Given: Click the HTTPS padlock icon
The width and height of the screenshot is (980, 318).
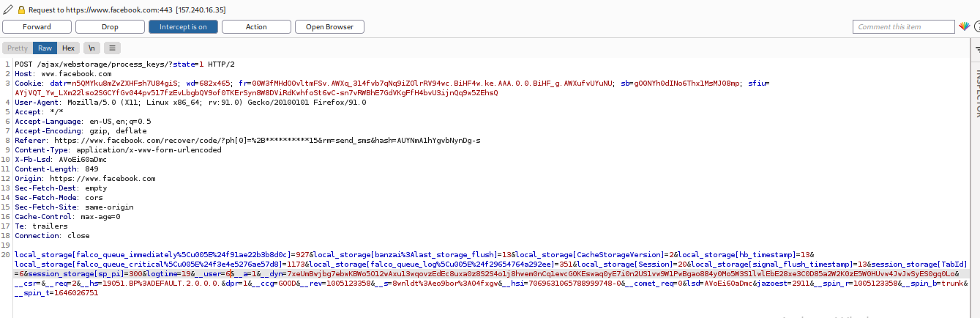Looking at the screenshot, I should click(21, 10).
